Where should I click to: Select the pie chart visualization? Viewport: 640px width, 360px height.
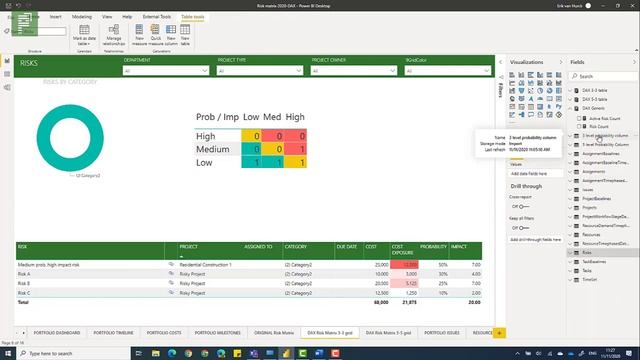point(540,91)
